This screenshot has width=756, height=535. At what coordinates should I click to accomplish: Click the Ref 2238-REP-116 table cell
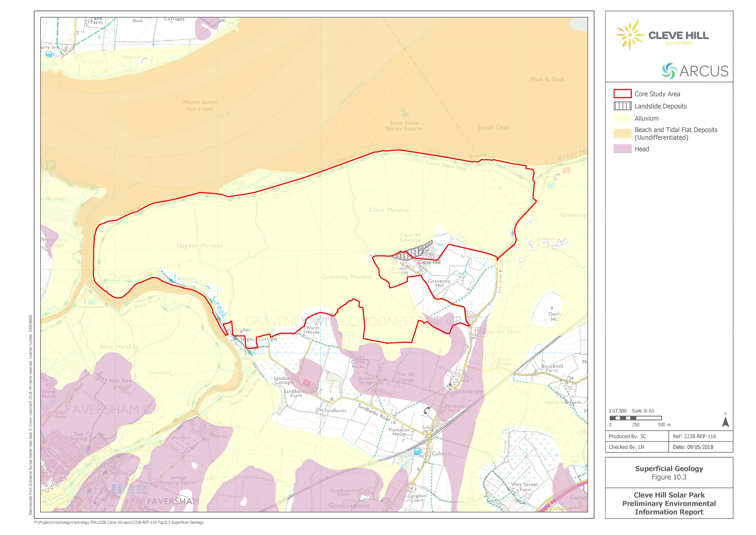tap(701, 436)
